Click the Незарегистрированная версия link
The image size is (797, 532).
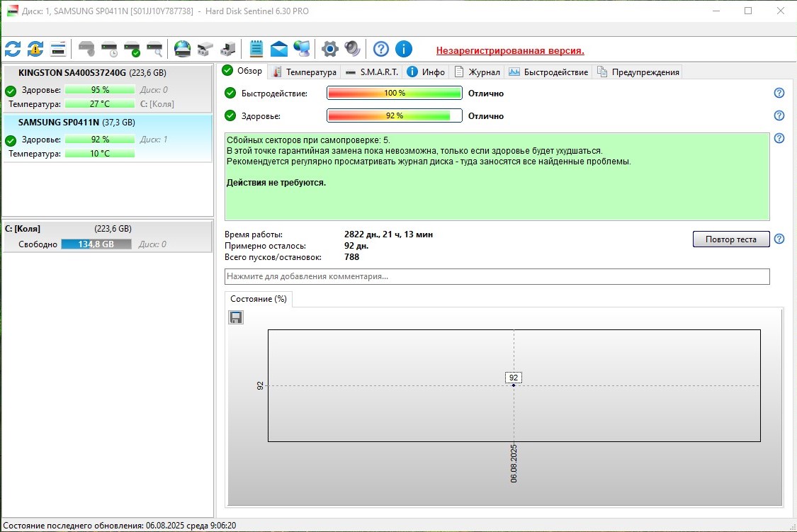[510, 50]
